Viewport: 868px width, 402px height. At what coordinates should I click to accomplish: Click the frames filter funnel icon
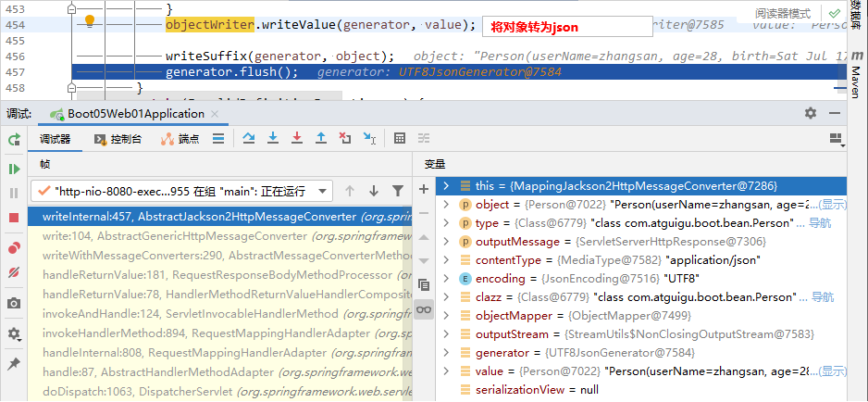tap(398, 192)
